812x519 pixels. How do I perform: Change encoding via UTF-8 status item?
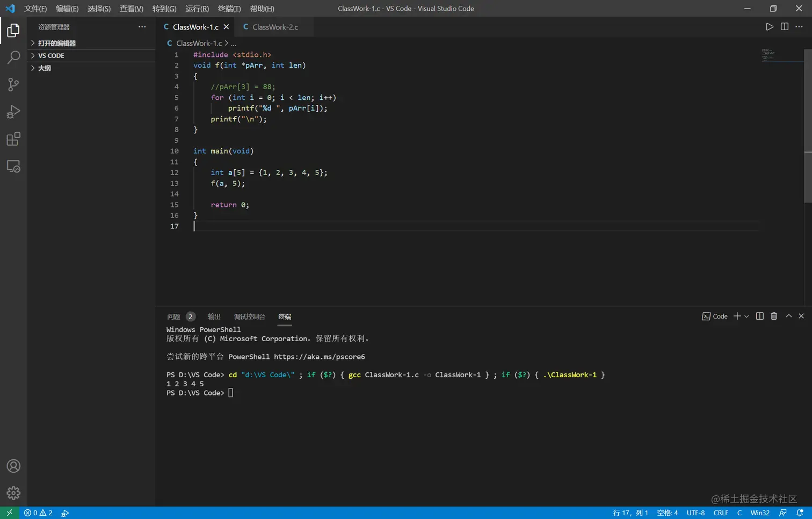pos(695,513)
